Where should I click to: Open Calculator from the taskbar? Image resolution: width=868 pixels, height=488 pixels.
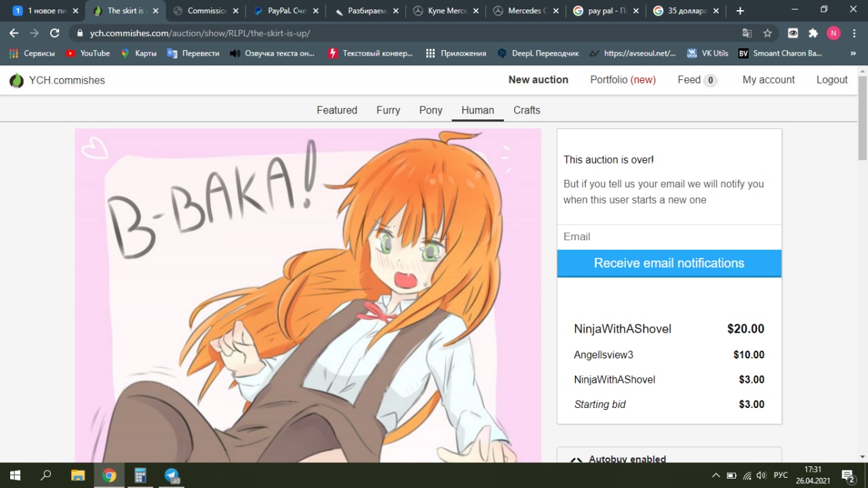[x=140, y=475]
